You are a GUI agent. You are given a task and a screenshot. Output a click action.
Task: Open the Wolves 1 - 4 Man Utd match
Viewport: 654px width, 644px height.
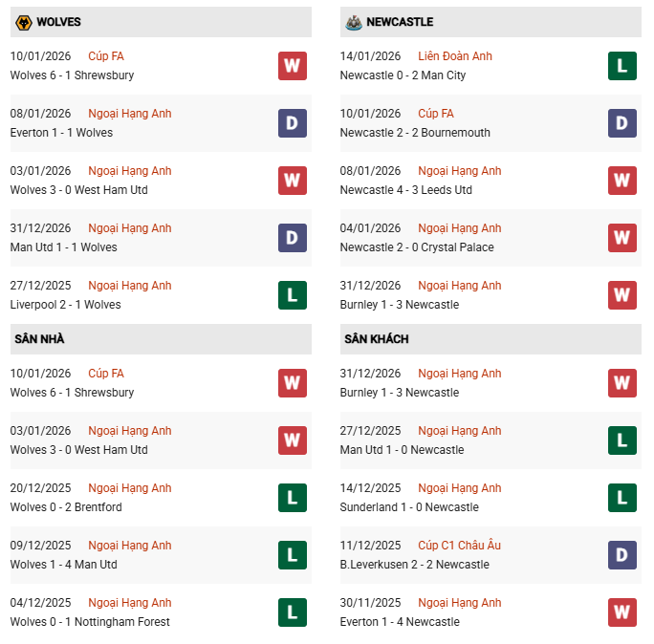[64, 565]
